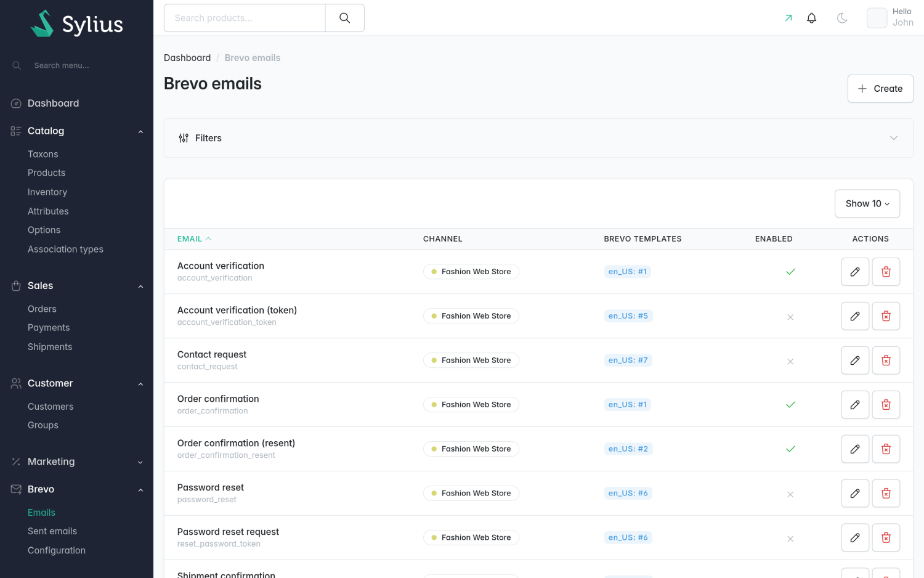Click Fashion Web Store in Password reset row
924x578 pixels.
click(x=471, y=494)
